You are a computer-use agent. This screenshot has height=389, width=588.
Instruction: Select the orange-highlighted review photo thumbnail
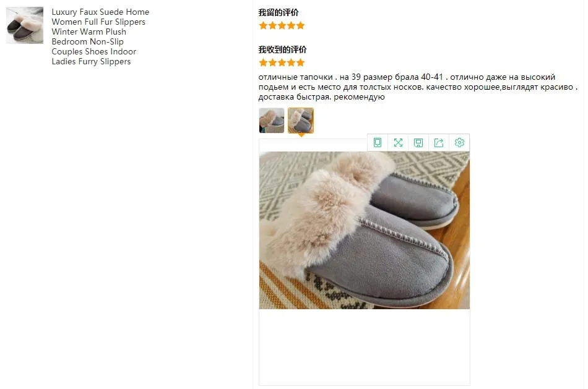pos(301,121)
